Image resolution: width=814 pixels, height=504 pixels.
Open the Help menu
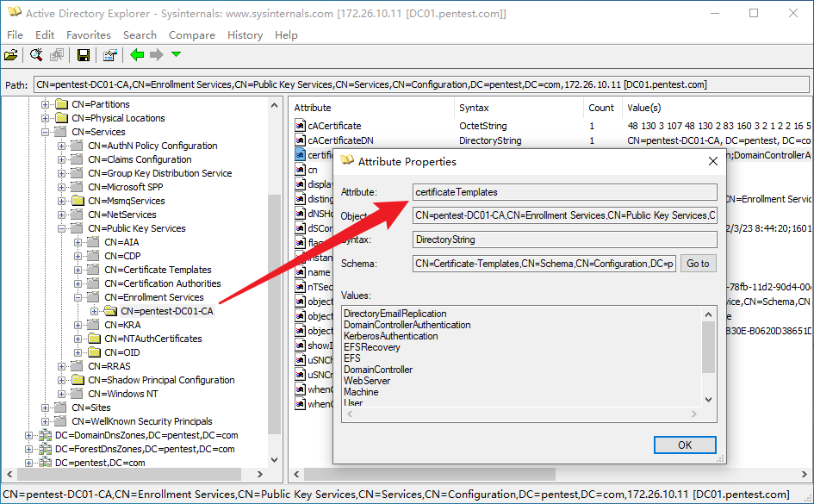(x=286, y=34)
